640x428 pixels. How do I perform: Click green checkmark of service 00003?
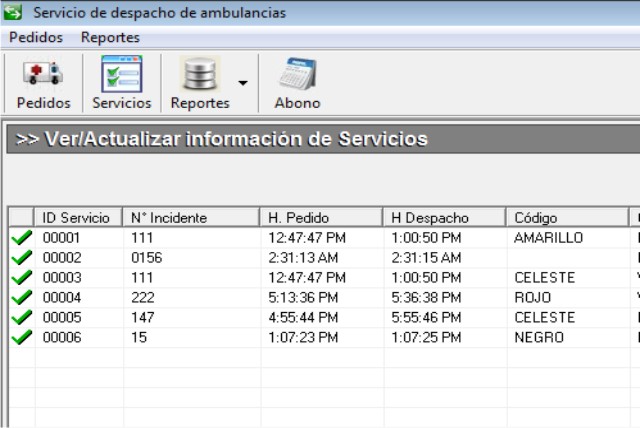coord(22,277)
